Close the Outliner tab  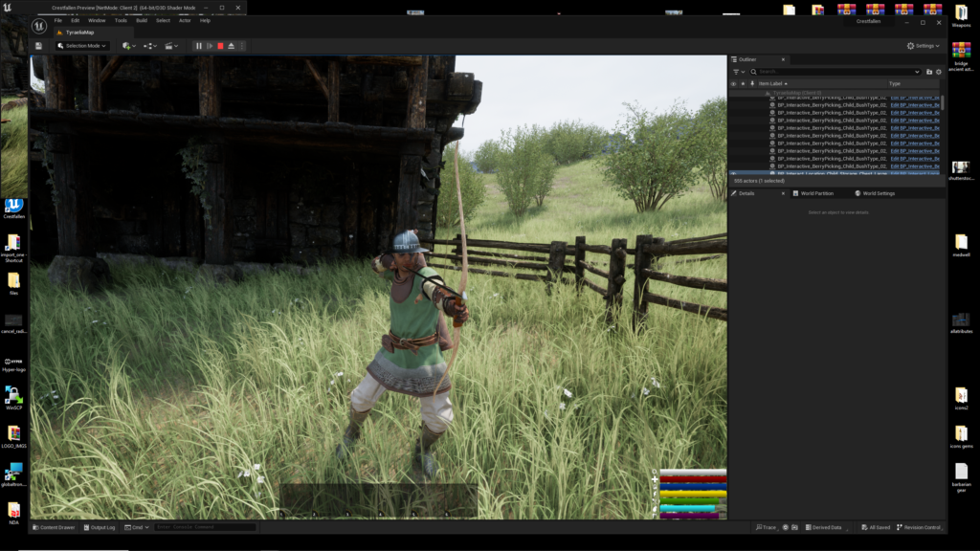[783, 59]
